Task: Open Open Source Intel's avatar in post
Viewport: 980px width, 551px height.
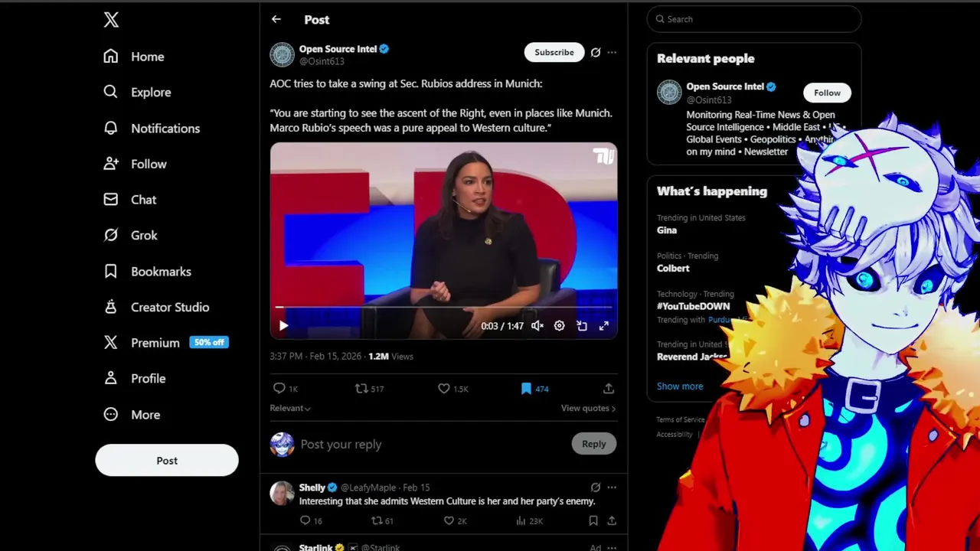Action: coord(282,54)
